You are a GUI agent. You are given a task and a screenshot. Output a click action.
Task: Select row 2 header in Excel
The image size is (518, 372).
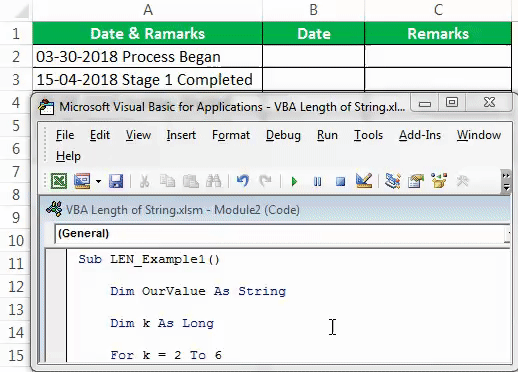click(x=16, y=56)
